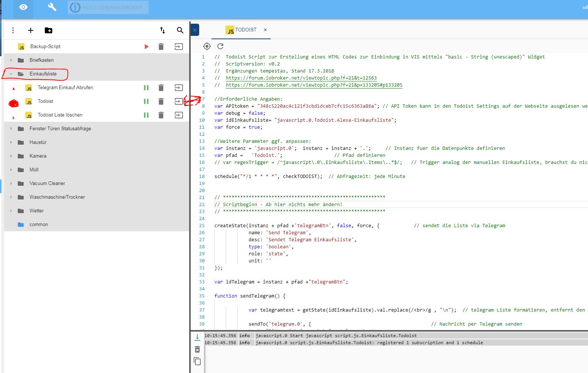This screenshot has height=373, width=588.
Task: Open the script search magnifier
Action: [x=180, y=30]
